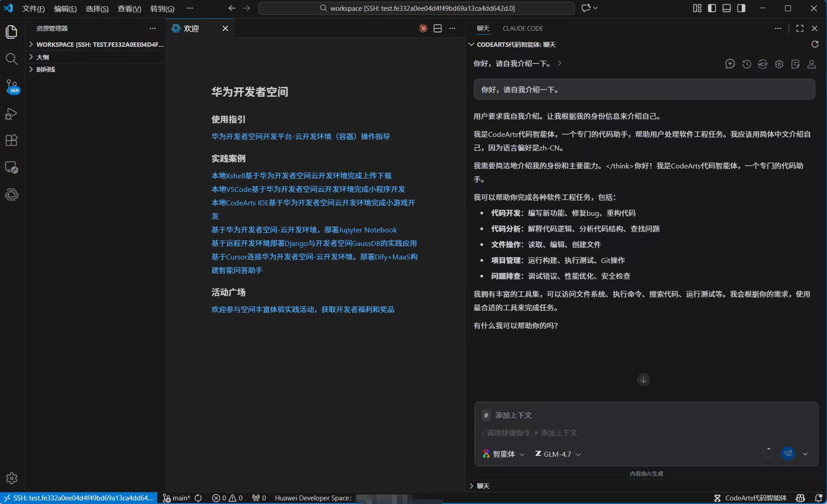Open the 智能体 mode dropdown
827x504 pixels.
[503, 454]
